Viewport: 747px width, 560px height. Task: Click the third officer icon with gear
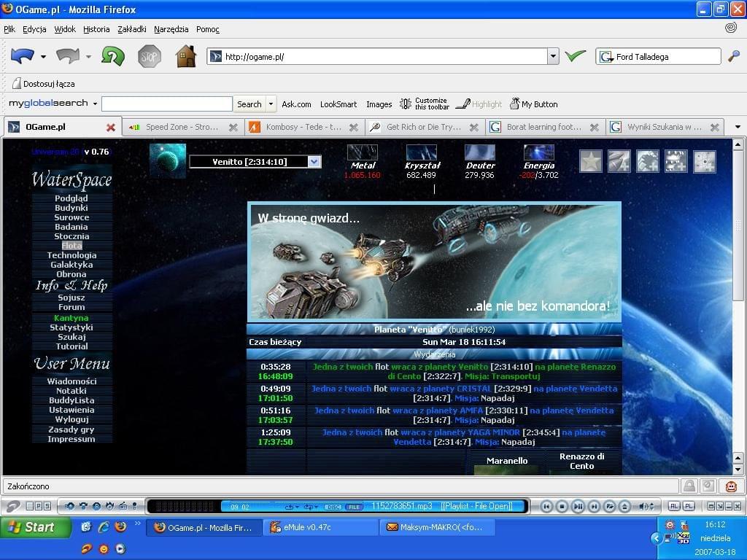coord(648,161)
